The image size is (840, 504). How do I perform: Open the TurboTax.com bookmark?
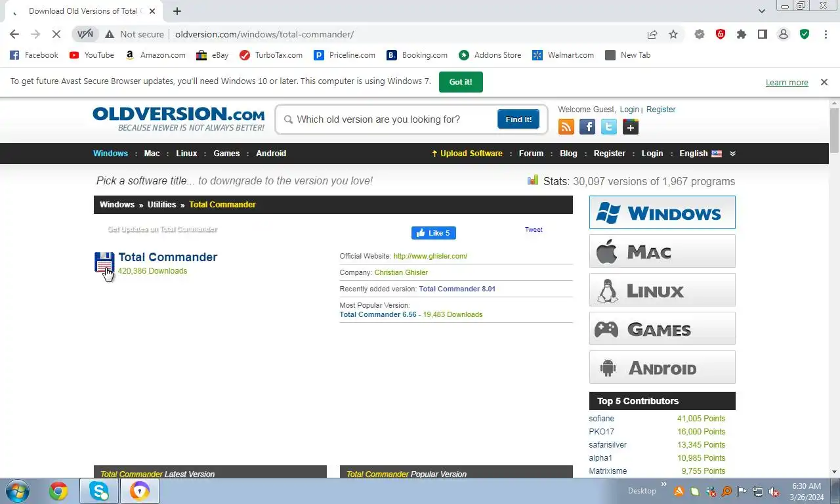click(x=271, y=55)
